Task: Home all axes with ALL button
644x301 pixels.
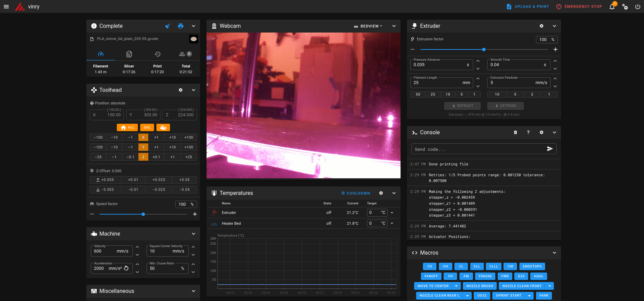Action: 127,127
